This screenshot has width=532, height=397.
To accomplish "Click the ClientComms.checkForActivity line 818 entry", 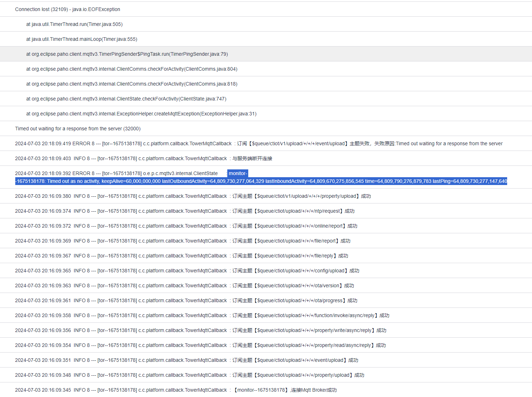I will tap(132, 84).
